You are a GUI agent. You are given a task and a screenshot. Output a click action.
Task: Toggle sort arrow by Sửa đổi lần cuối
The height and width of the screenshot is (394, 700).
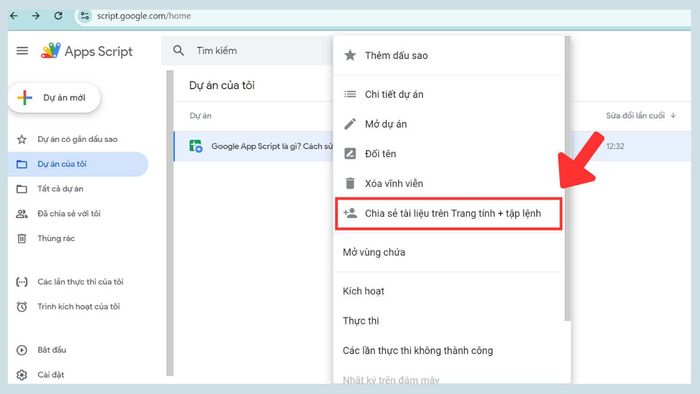(x=673, y=116)
